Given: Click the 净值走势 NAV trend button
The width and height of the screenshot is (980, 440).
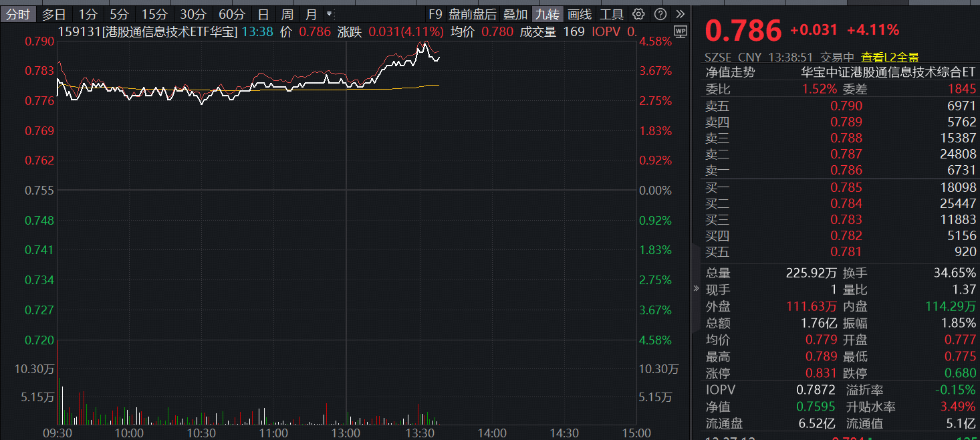Looking at the screenshot, I should click(730, 72).
